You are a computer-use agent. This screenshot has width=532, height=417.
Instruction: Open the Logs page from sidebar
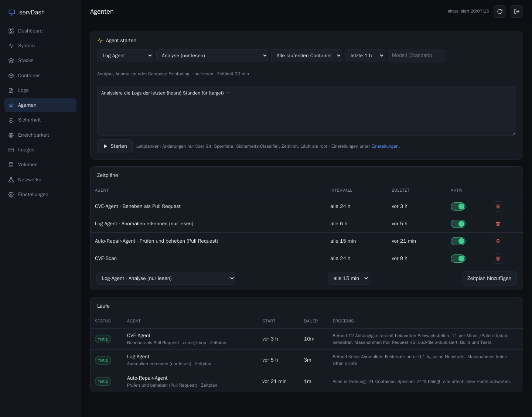point(40,90)
